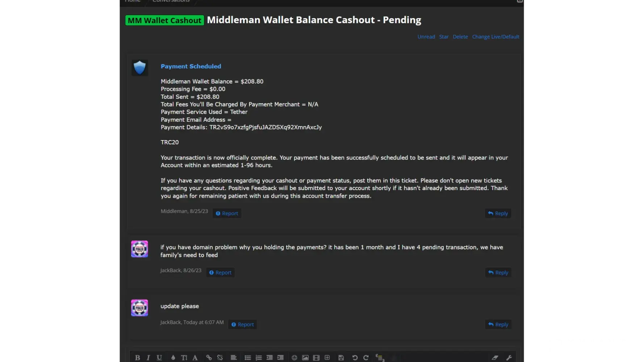The image size is (644, 362).
Task: Open the text color droplet picker
Action: pos(173,358)
